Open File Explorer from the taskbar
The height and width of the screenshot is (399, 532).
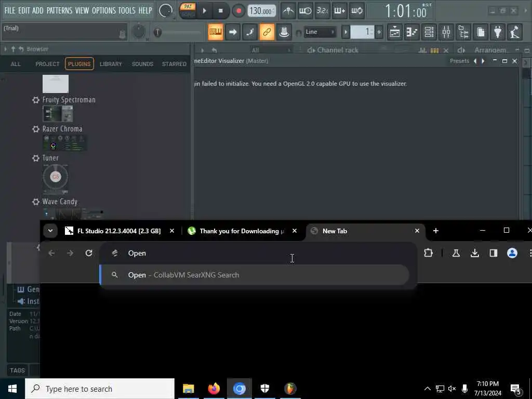click(x=188, y=389)
